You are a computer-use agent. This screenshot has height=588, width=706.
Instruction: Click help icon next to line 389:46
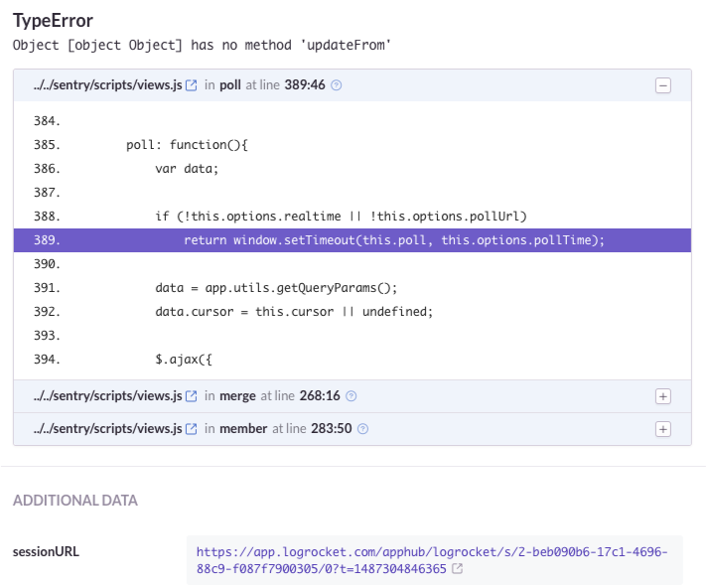click(337, 85)
